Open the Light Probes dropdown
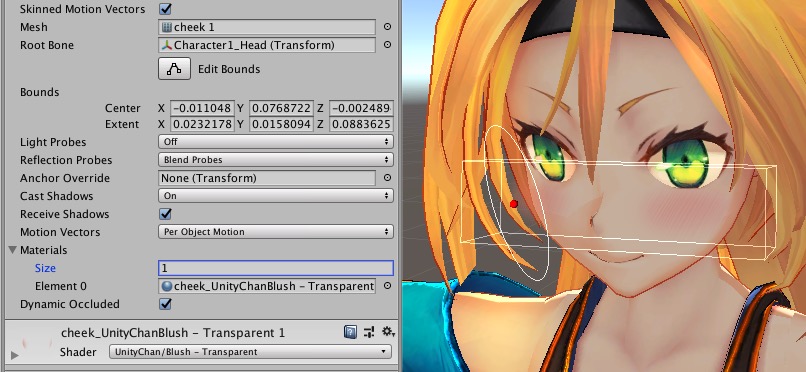Screen dimensions: 806x372 click(x=276, y=142)
